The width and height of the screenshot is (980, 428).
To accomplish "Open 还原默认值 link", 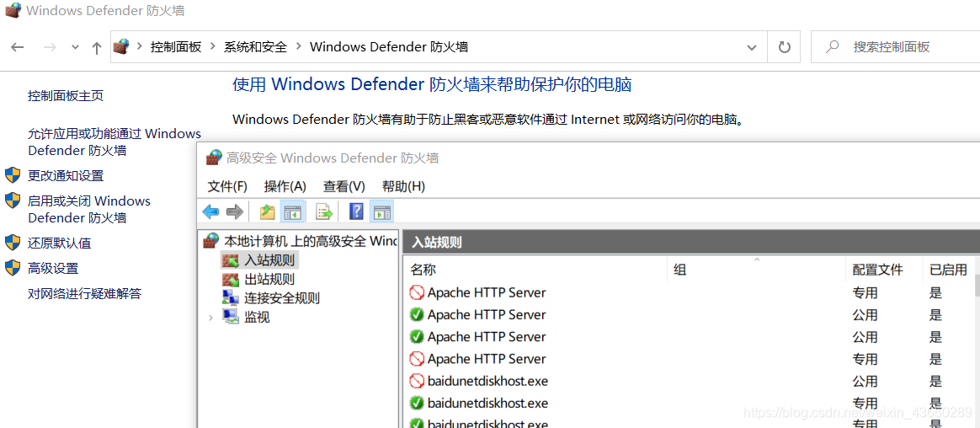I will coord(60,243).
